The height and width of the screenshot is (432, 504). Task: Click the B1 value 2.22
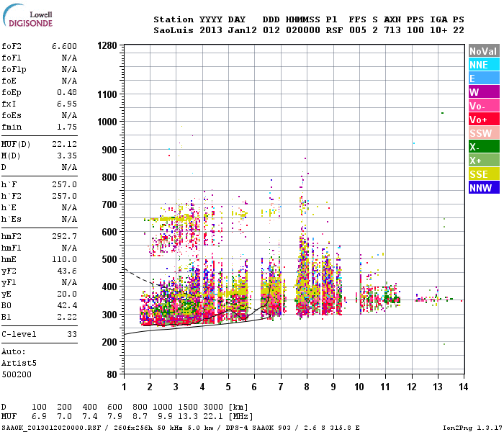click(x=67, y=317)
